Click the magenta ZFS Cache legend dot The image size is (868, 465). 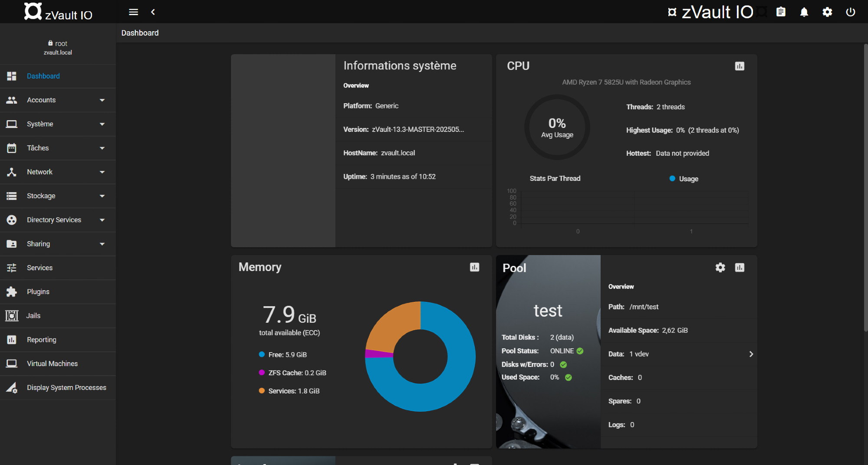click(x=262, y=373)
